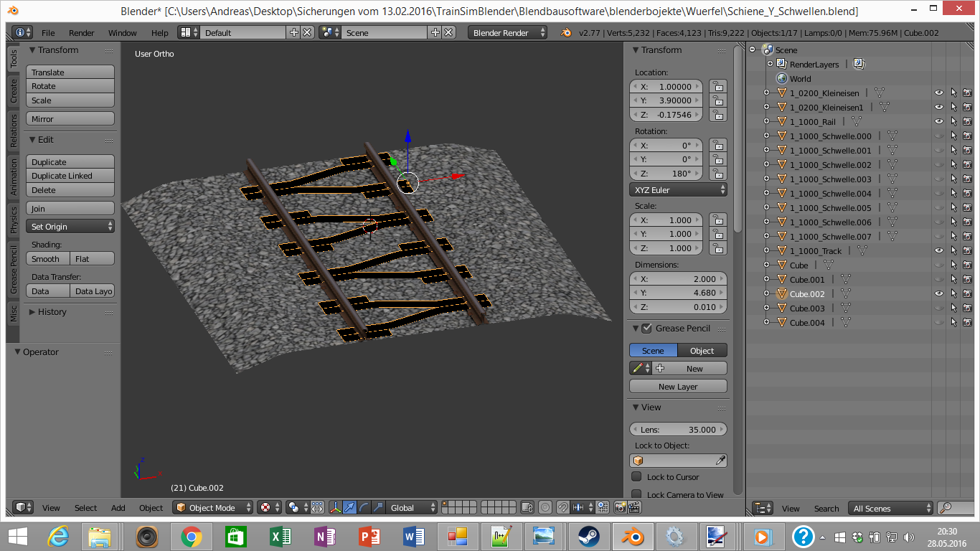Open the XYZ Euler rotation mode dropdown
Viewport: 980px width, 551px height.
[678, 190]
